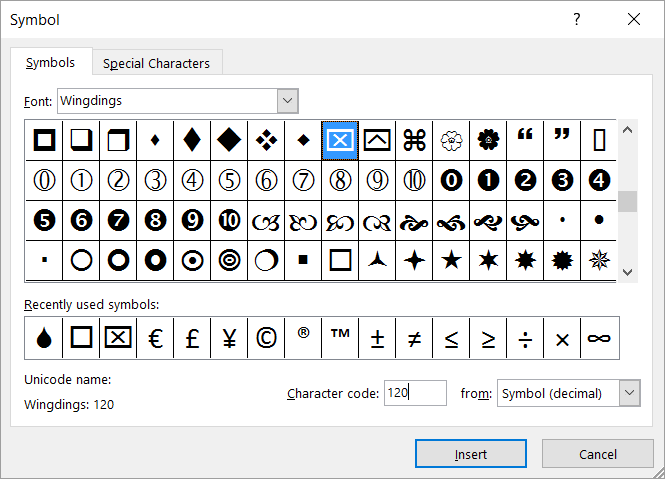Select the Euro sign from recent symbols
The width and height of the screenshot is (665, 479).
point(155,338)
